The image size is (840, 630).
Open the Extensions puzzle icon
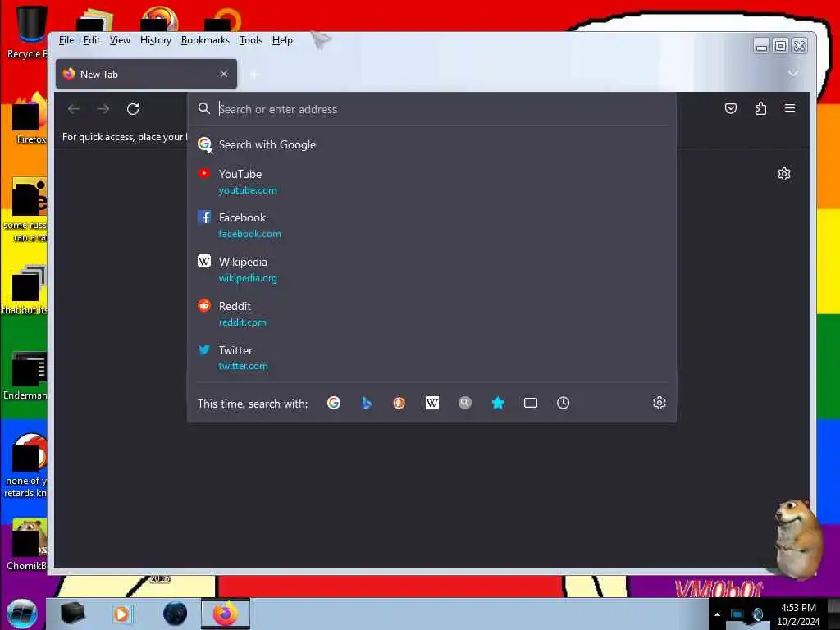(760, 109)
